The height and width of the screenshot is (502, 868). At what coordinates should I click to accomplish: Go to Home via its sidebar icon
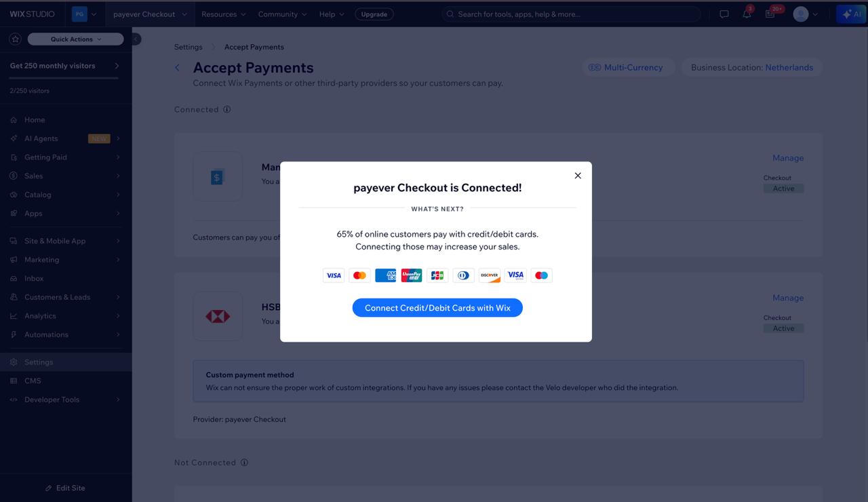[14, 120]
